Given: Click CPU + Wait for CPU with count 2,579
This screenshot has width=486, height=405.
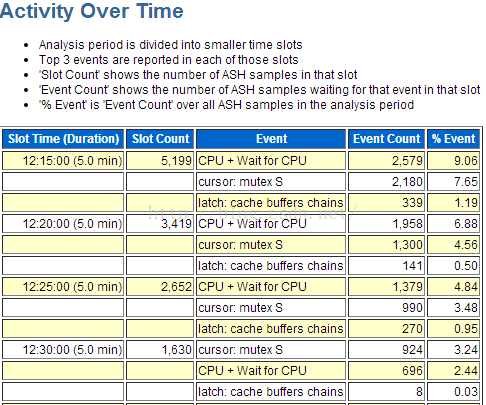Looking at the screenshot, I should (252, 161).
